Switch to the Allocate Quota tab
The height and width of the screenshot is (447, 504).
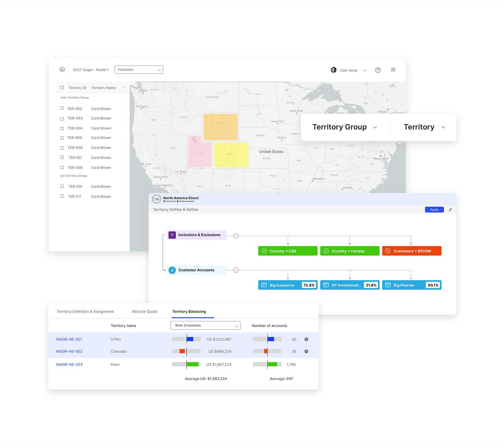tap(144, 311)
